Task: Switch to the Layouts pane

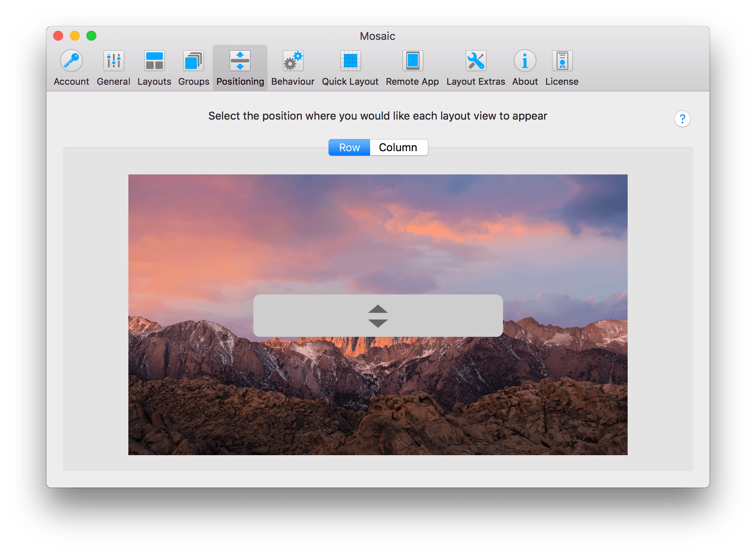Action: pos(154,68)
